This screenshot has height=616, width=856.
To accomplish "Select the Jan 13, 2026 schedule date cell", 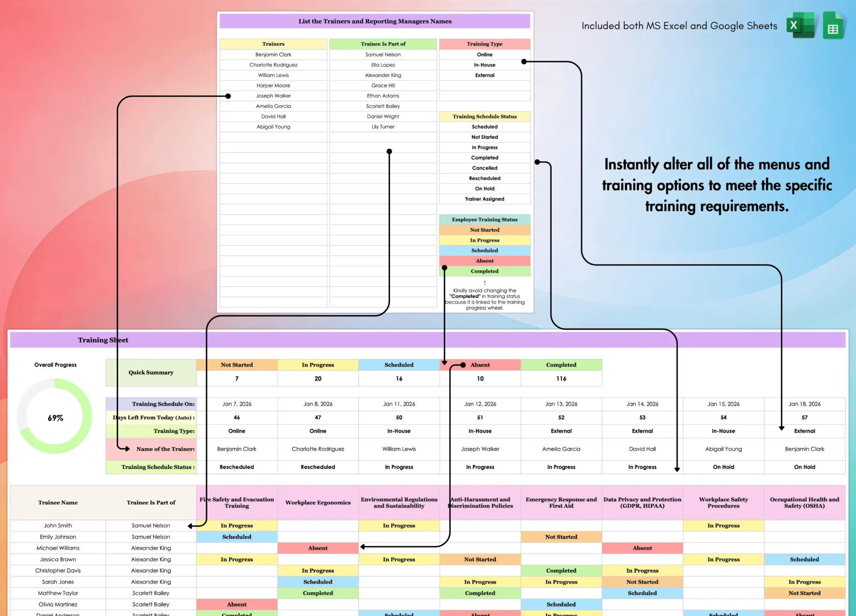I will pos(561,404).
